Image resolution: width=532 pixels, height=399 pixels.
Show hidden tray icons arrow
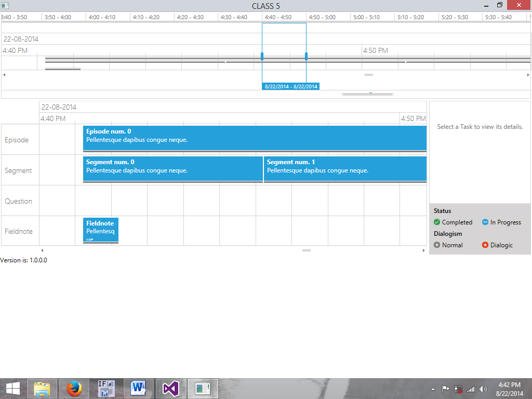tap(433, 389)
